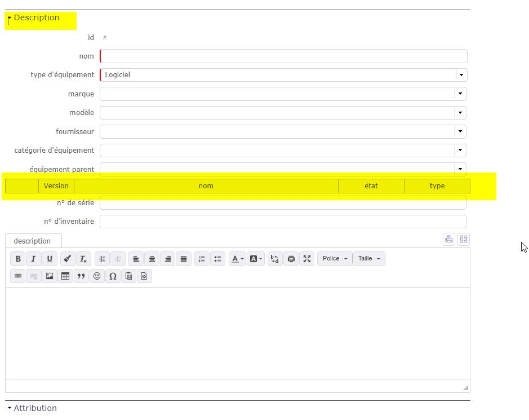Open the Taille size dropdown
The image size is (529, 420).
point(369,259)
